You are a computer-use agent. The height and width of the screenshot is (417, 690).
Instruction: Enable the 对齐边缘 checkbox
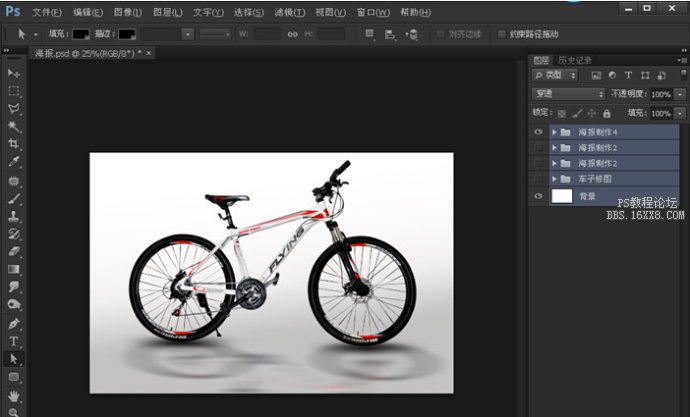click(x=440, y=34)
